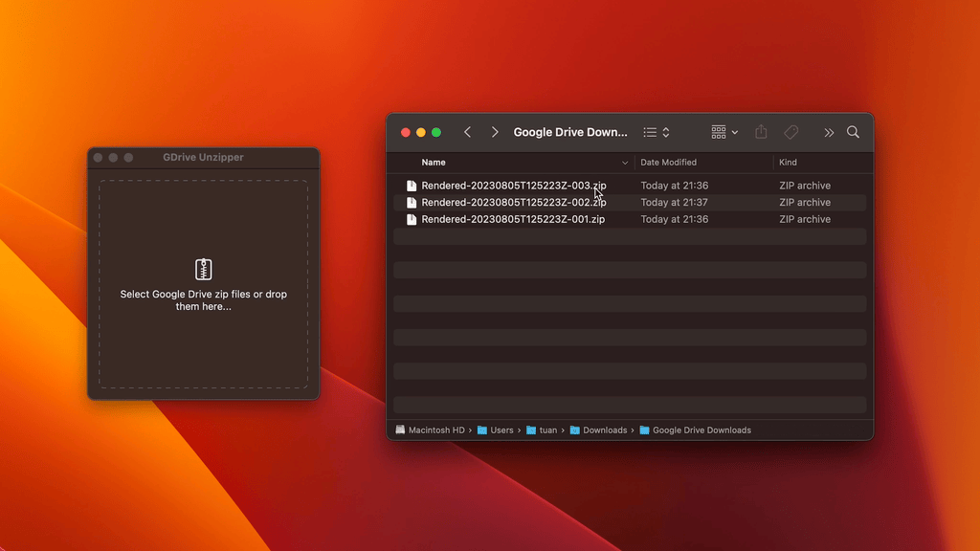The height and width of the screenshot is (551, 980).
Task: Click the 'Select Google Drive zip files' drop area
Action: (203, 325)
